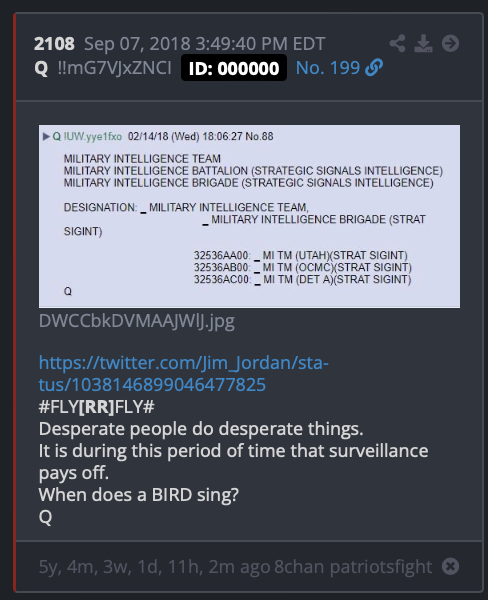Screen dimensions: 488x600
Task: Open the No. 199 post link
Action: point(328,68)
